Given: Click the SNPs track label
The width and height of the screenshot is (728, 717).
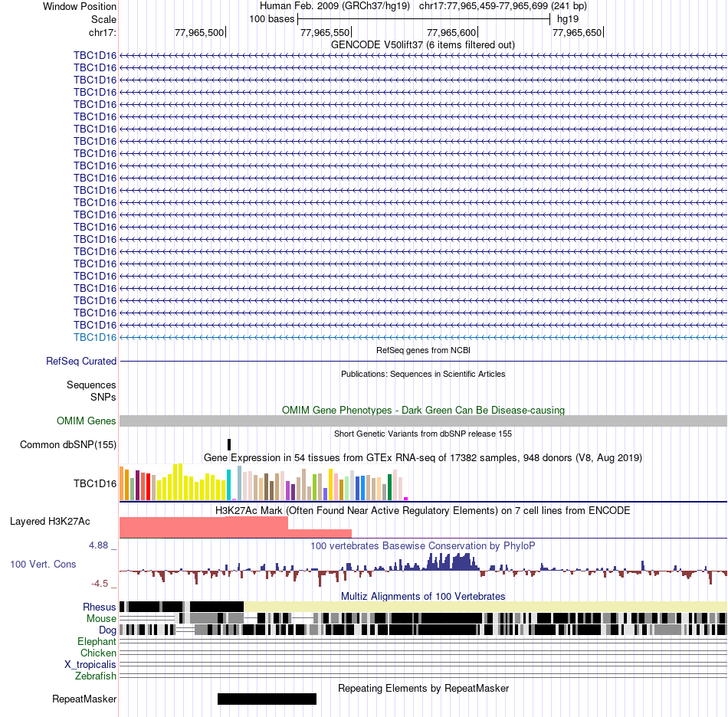Looking at the screenshot, I should (x=103, y=398).
